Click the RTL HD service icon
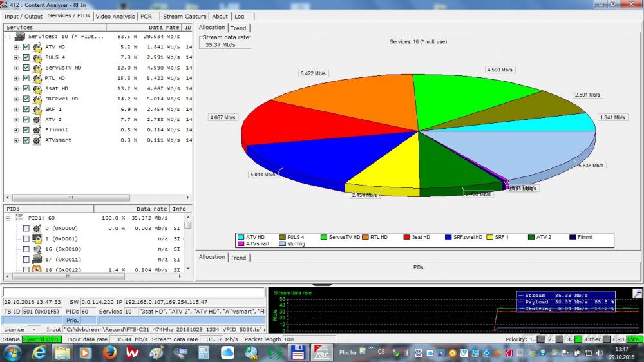 (37, 78)
